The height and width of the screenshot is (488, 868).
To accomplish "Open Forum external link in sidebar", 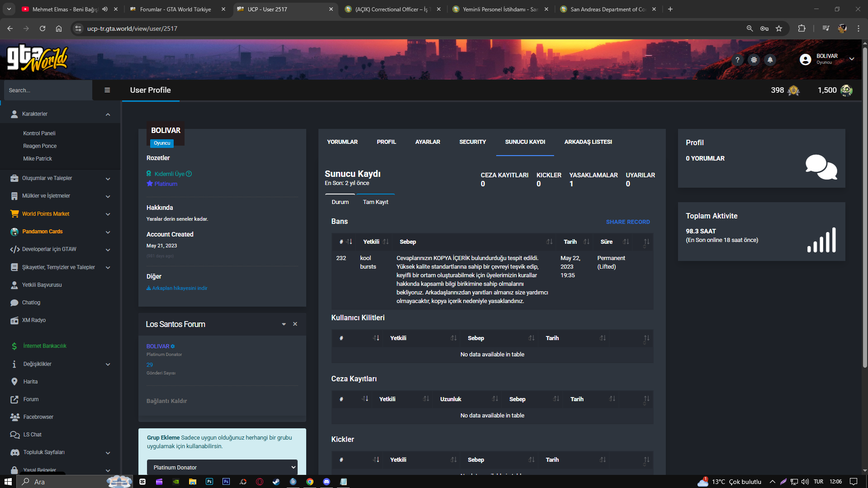I will (31, 399).
